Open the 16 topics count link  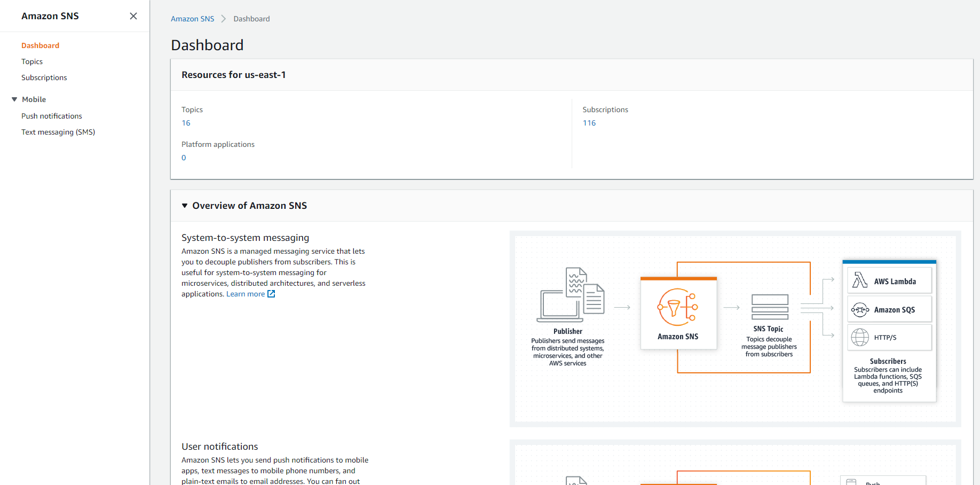click(x=186, y=123)
